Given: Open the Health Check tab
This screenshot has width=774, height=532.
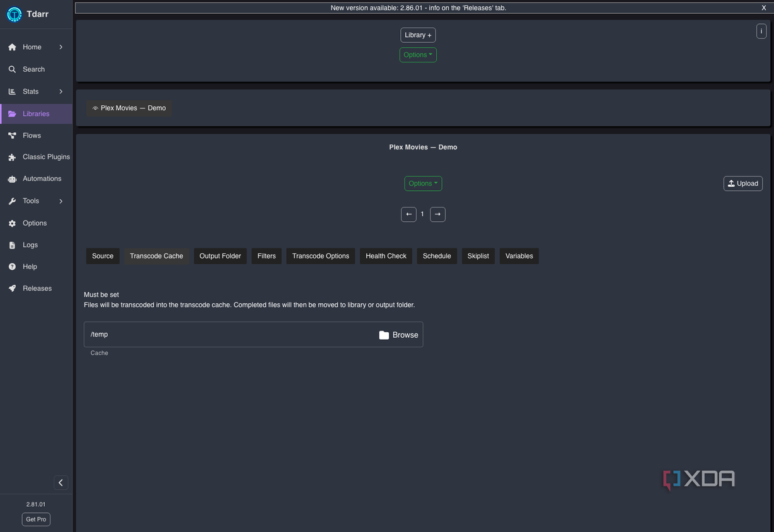Looking at the screenshot, I should pyautogui.click(x=386, y=256).
